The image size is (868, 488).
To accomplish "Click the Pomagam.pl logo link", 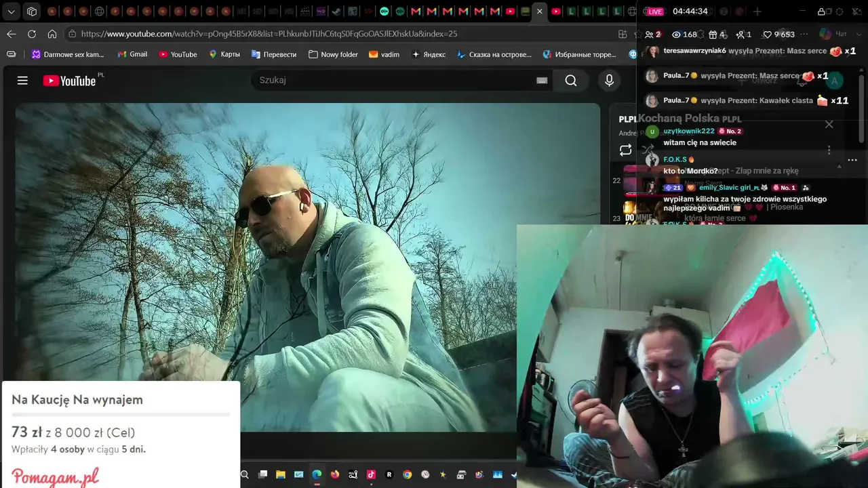I will 55,476.
